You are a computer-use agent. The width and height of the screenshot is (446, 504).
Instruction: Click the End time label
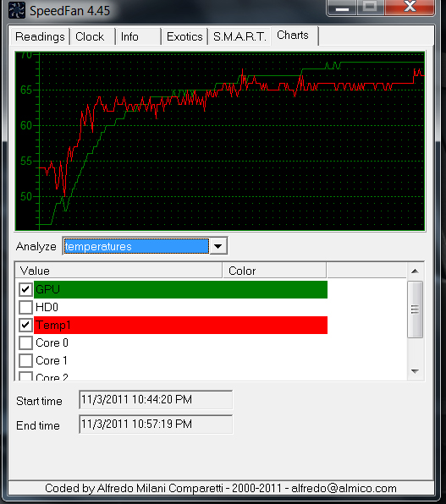pyautogui.click(x=38, y=425)
